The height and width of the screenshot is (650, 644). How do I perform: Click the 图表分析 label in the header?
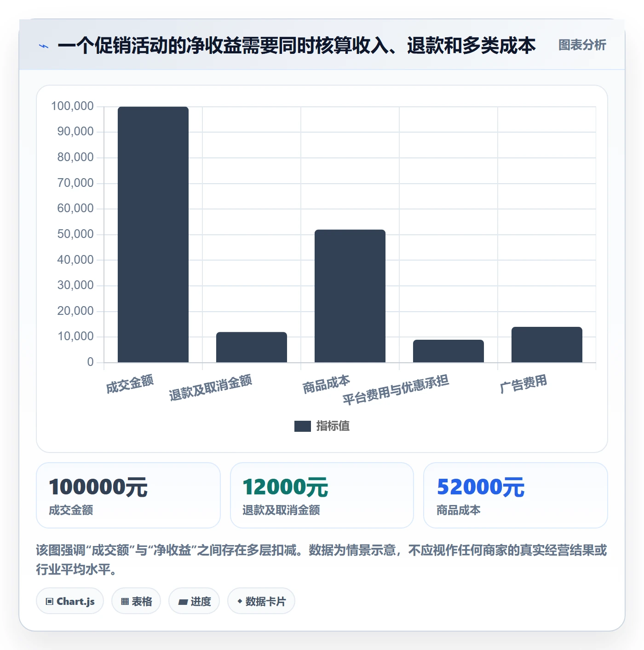(x=582, y=45)
